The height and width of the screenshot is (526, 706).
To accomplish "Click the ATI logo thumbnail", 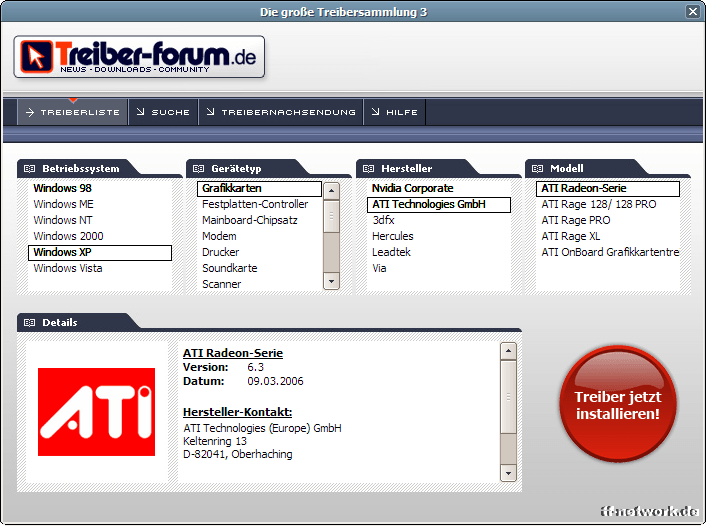I will [x=96, y=412].
